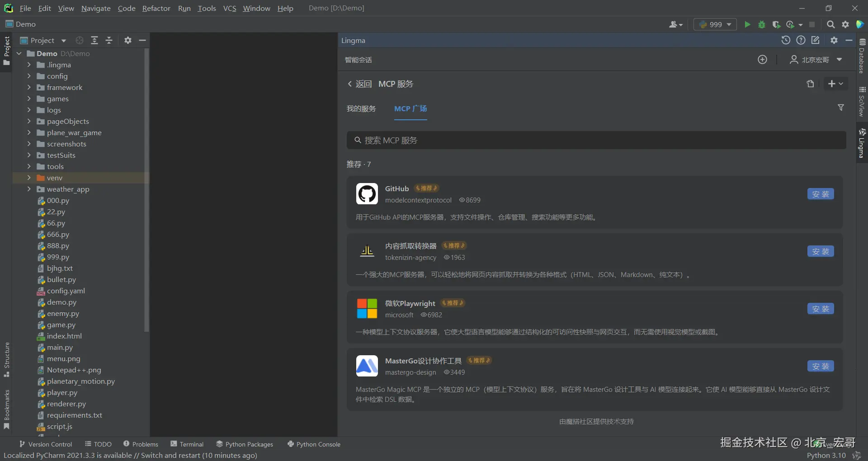
Task: Open the MCP services folder icon
Action: (810, 84)
